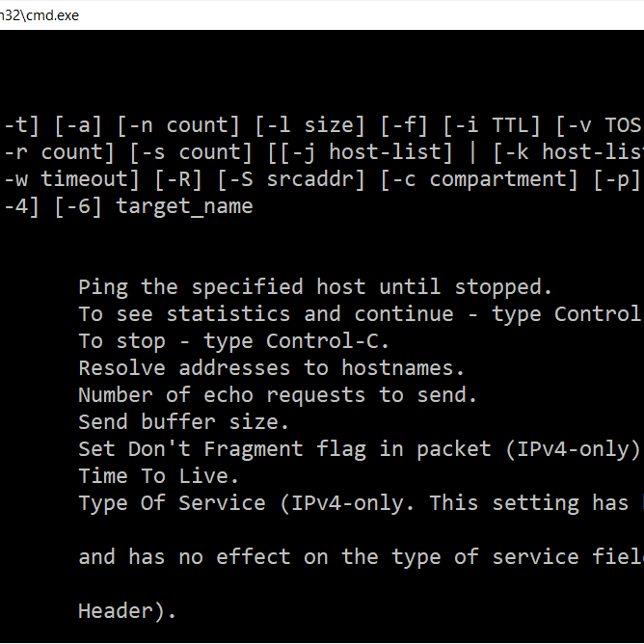Image resolution: width=644 pixels, height=644 pixels.
Task: Click the 'To stop - type Control-C.' line
Action: point(233,341)
